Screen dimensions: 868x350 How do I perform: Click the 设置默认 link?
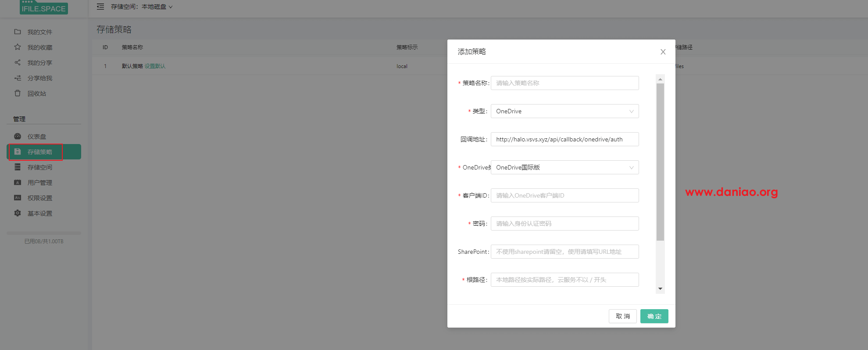click(155, 66)
